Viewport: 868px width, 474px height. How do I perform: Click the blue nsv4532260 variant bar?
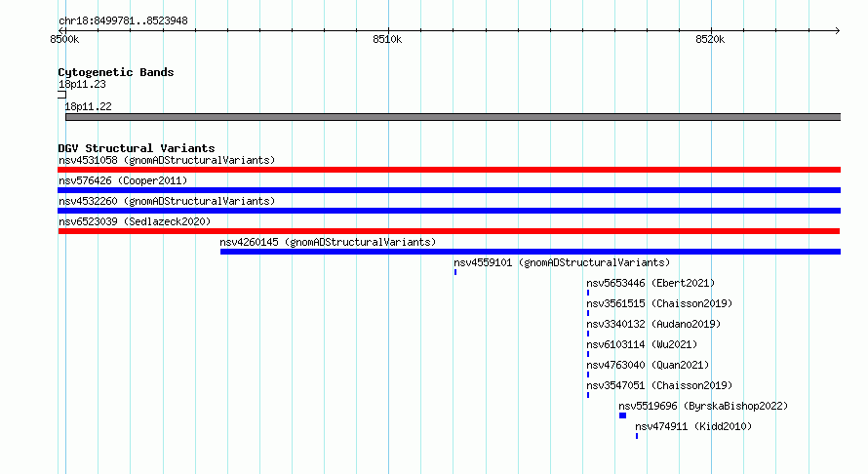pyautogui.click(x=449, y=211)
